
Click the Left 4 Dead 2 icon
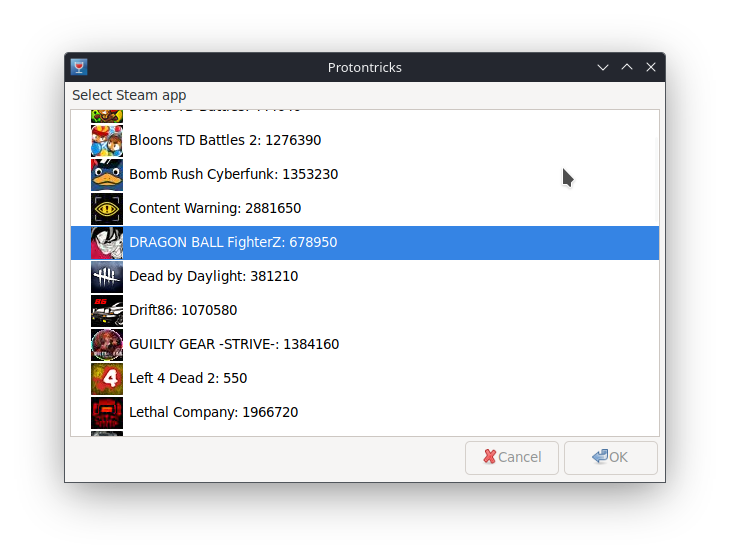(107, 378)
